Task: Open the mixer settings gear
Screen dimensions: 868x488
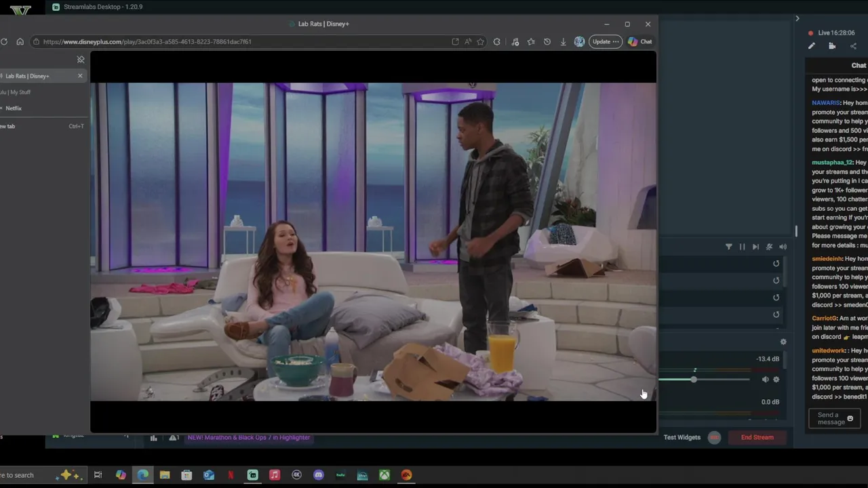Action: (x=783, y=342)
